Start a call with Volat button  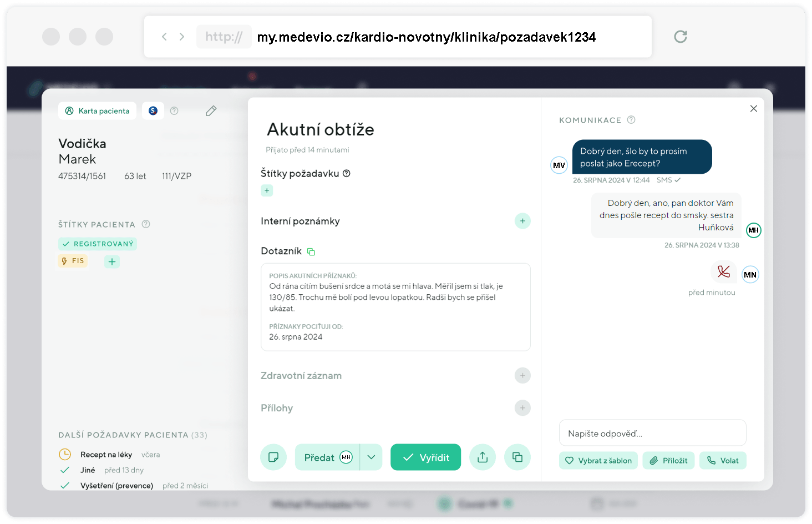[x=723, y=461]
